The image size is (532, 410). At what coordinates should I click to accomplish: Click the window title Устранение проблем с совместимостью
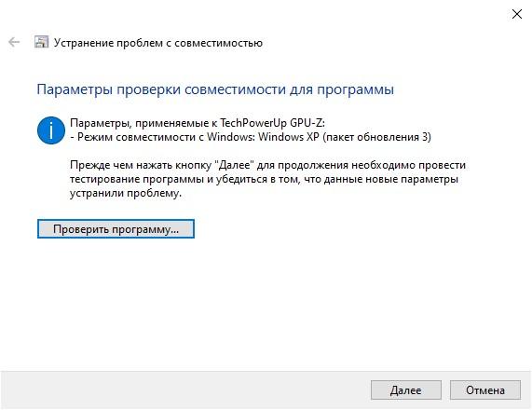(x=158, y=43)
